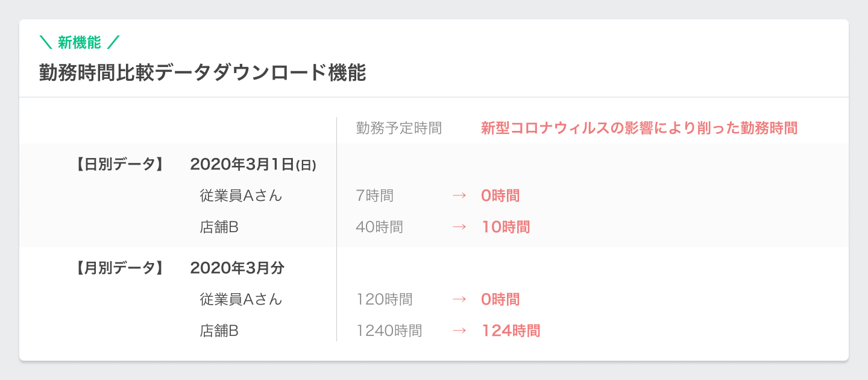
Task: Select 店舗B under daily data
Action: pyautogui.click(x=219, y=227)
